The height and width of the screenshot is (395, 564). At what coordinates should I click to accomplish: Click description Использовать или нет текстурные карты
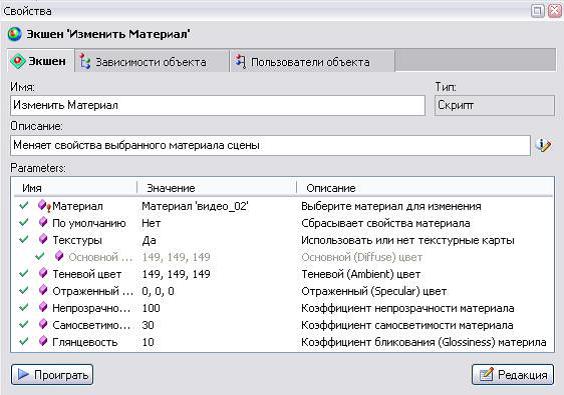(x=408, y=240)
